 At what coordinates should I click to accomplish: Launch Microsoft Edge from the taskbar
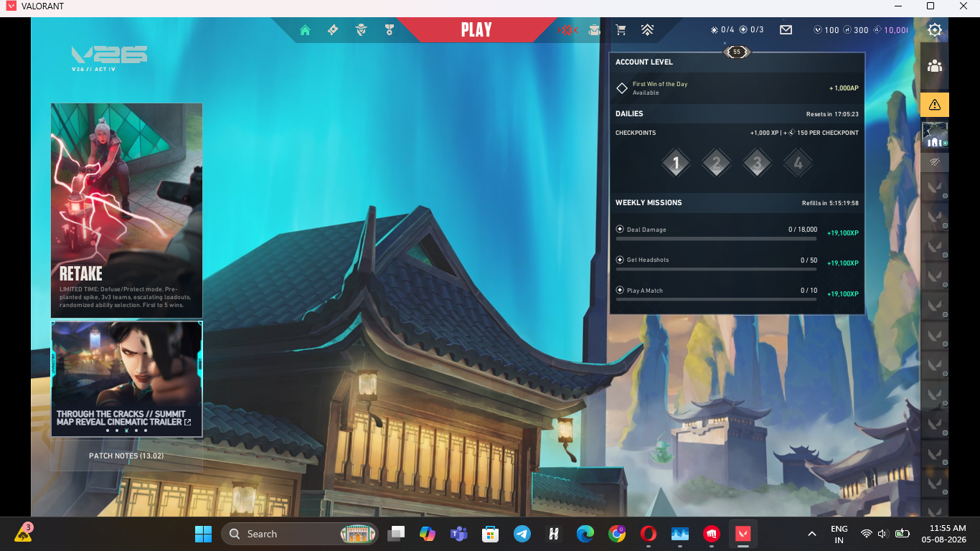click(x=585, y=534)
